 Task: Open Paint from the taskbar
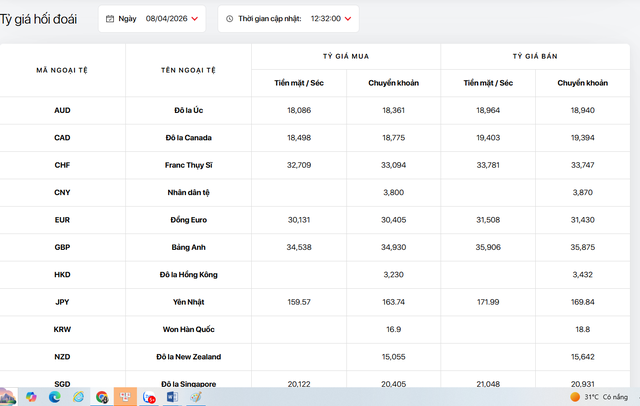[196, 397]
